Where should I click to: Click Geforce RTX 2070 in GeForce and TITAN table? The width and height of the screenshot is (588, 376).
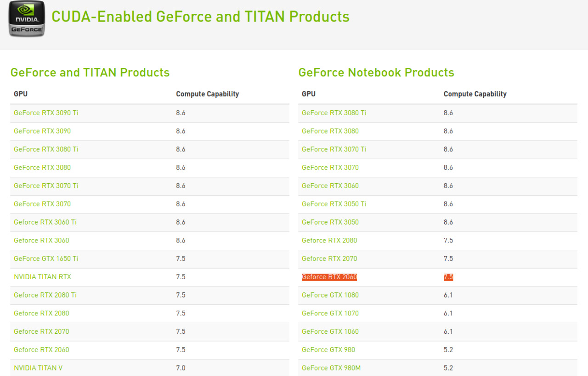(x=41, y=331)
